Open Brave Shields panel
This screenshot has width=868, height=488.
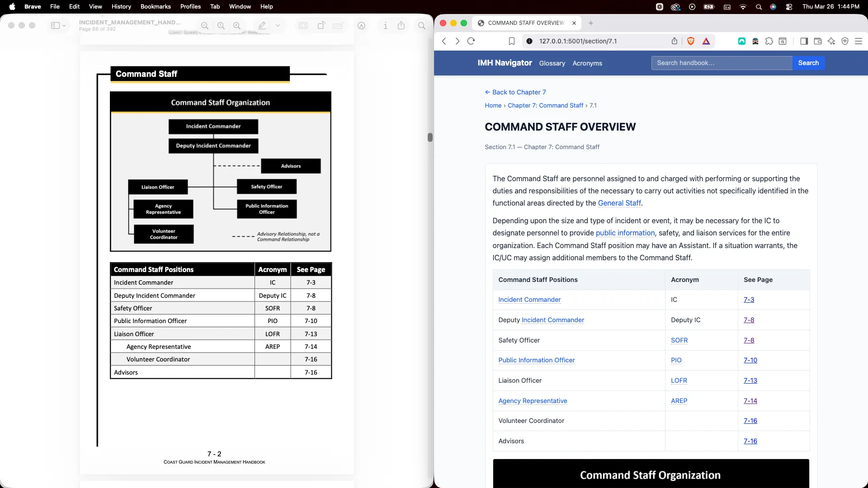tap(691, 41)
